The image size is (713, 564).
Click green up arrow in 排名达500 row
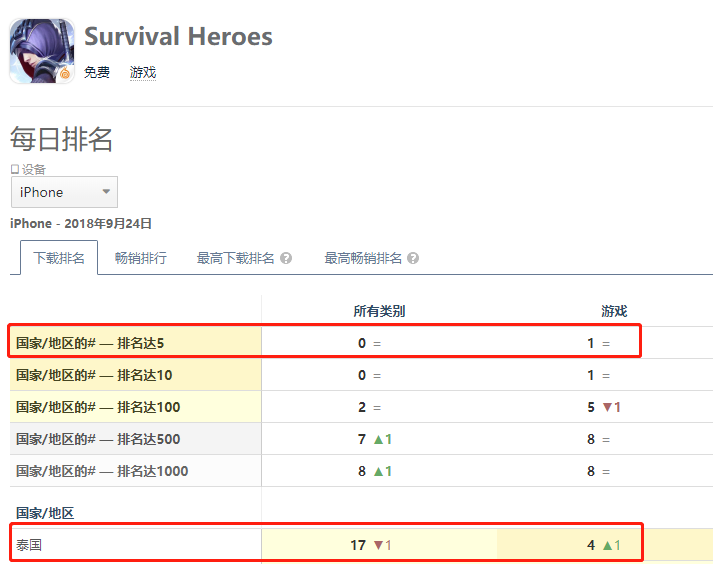click(378, 439)
